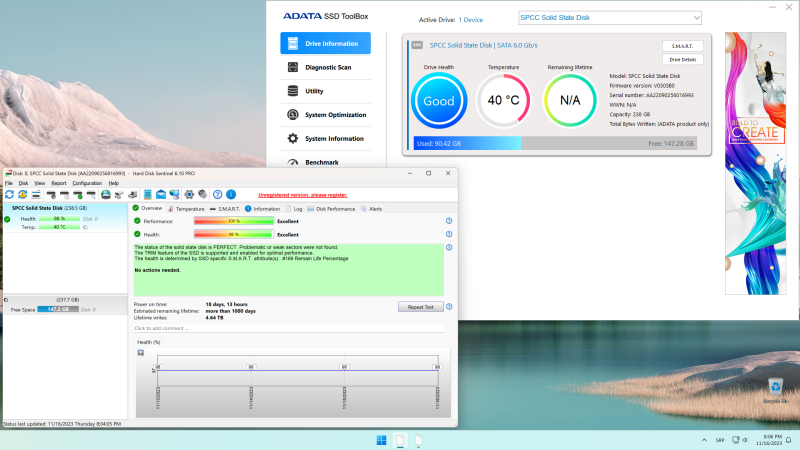800x450 pixels.
Task: Switch to the Temperature tab
Action: pyautogui.click(x=186, y=209)
